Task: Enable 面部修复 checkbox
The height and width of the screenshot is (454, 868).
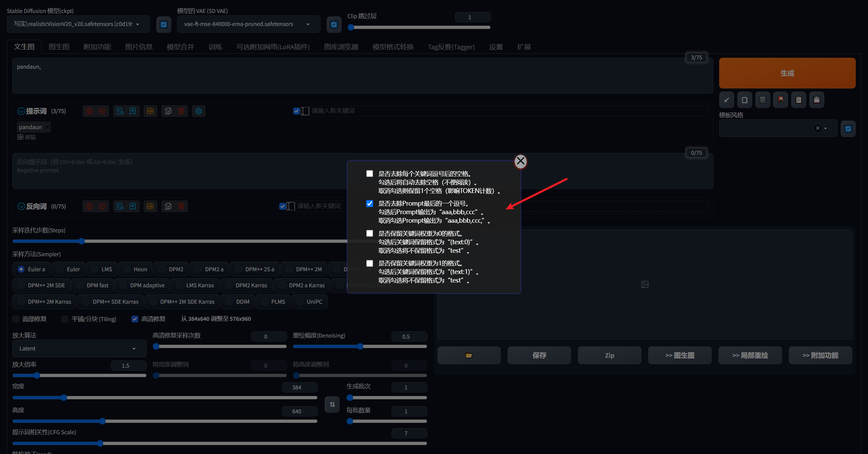Action: (16, 319)
